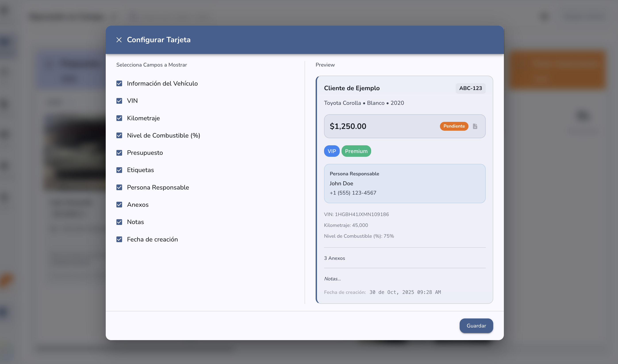Uncheck the Presupuesto checkbox
Image resolution: width=618 pixels, height=364 pixels.
pyautogui.click(x=119, y=153)
